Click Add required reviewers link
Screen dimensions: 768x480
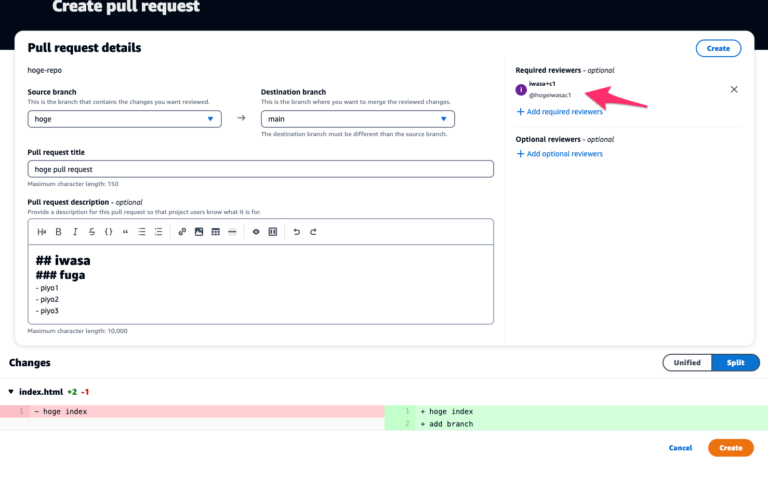pos(565,112)
